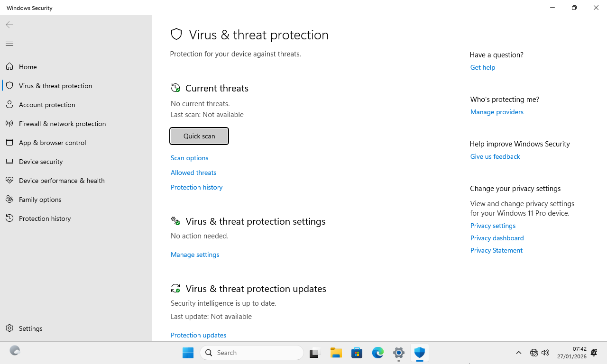
Task: Click the Account protection person icon
Action: pos(9,105)
